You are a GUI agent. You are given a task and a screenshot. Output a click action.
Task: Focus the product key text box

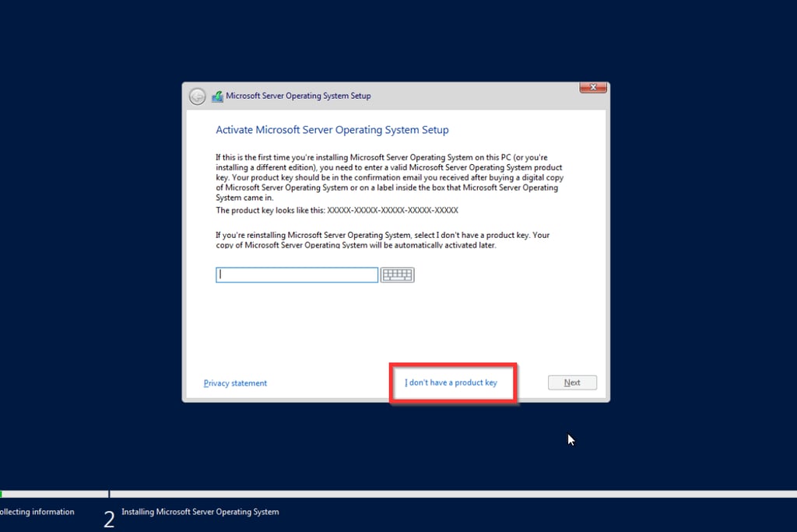click(x=297, y=275)
